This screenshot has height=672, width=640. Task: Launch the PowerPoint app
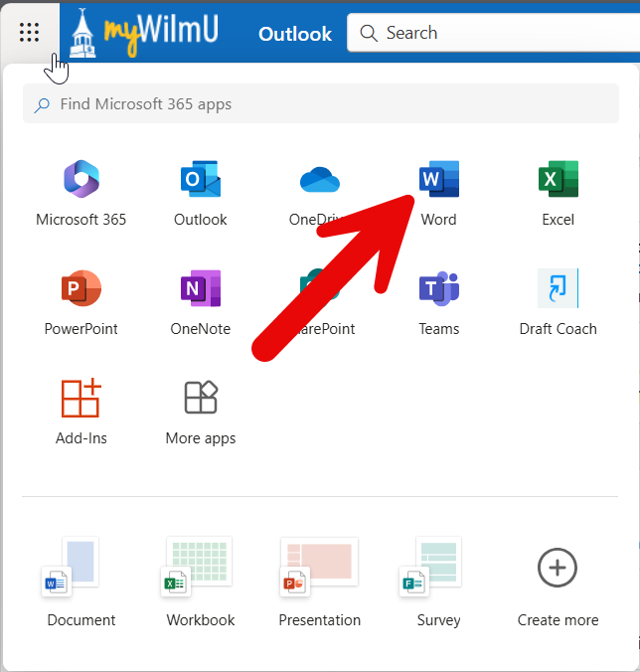pyautogui.click(x=80, y=302)
